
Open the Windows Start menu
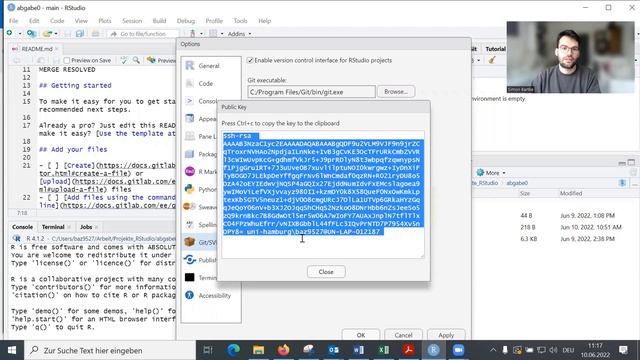coord(12,350)
